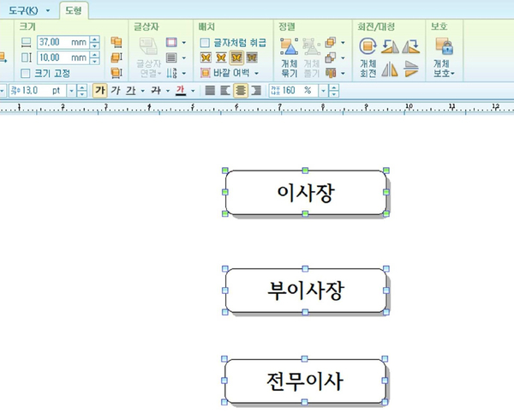Switch to the 도형 tab
Viewport: 514px width, 420px height.
[x=74, y=10]
